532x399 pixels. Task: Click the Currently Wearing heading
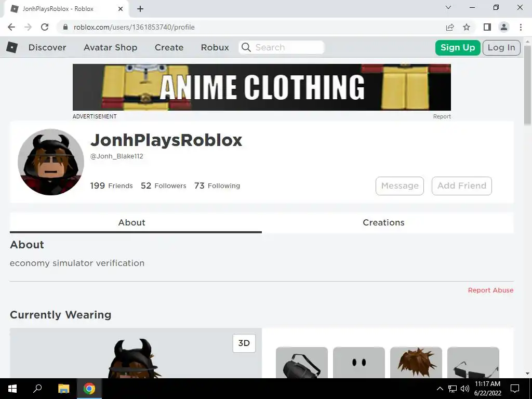point(60,314)
